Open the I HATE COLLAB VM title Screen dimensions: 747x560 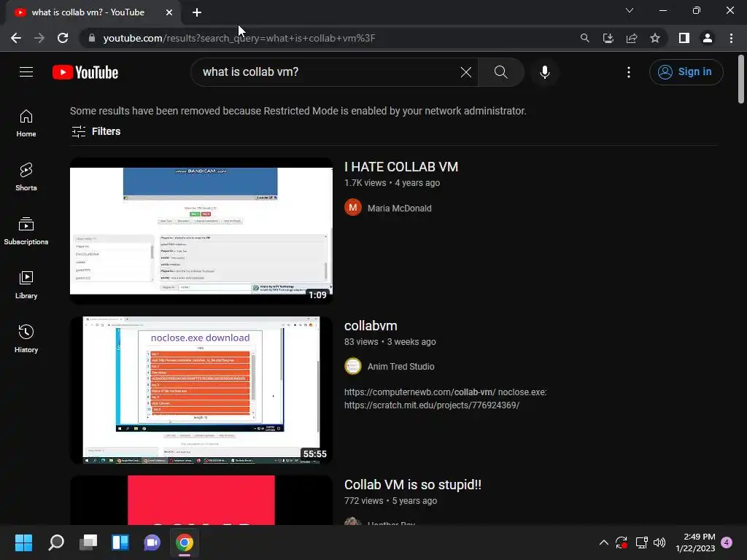point(401,167)
